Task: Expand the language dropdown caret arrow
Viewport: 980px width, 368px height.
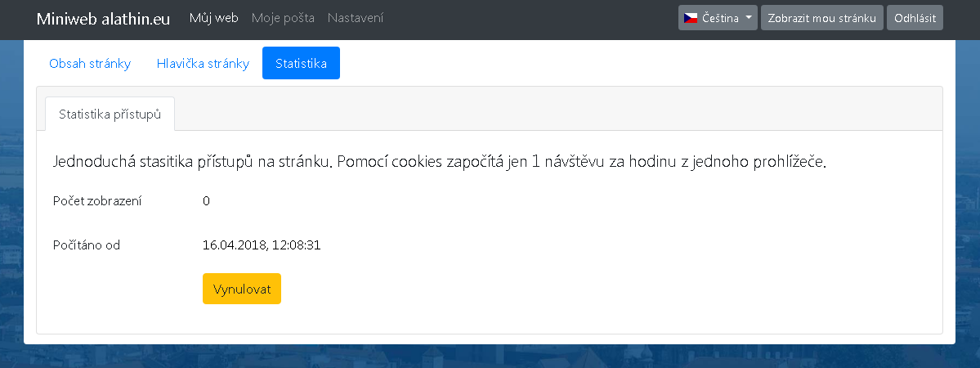Action: pos(750,18)
